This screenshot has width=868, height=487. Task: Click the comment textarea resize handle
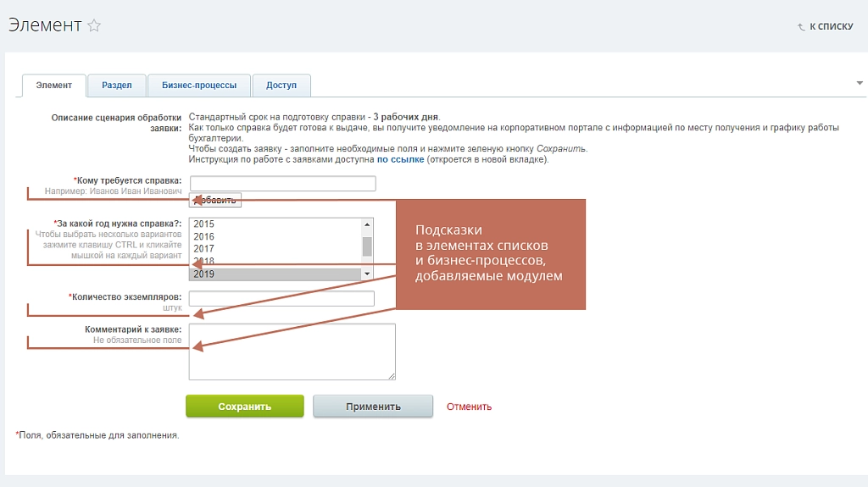[392, 376]
